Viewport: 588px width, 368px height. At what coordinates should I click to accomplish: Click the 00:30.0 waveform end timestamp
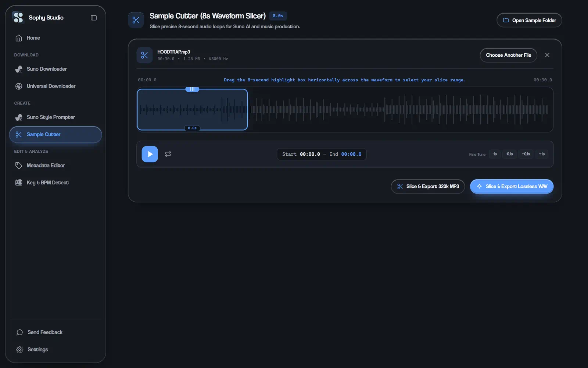(x=543, y=80)
